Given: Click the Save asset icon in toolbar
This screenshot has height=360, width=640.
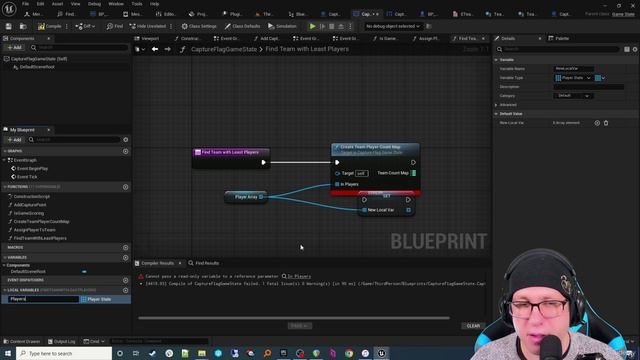Looking at the screenshot, I should point(9,26).
